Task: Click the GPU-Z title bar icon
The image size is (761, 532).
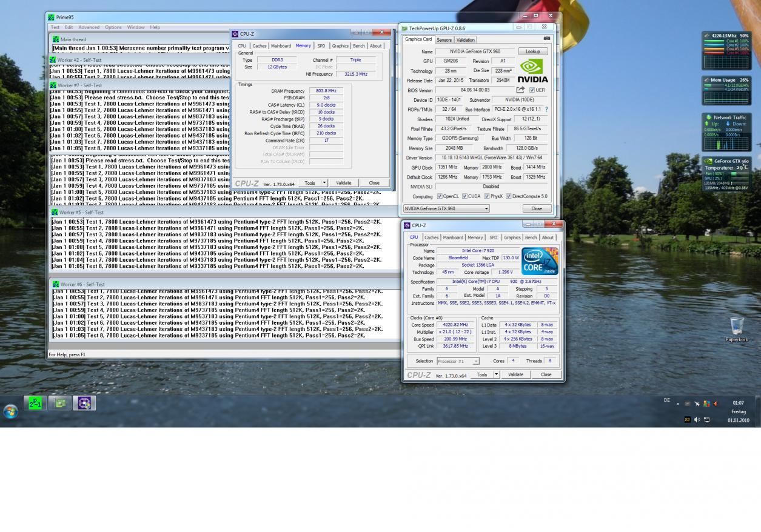Action: tap(405, 28)
